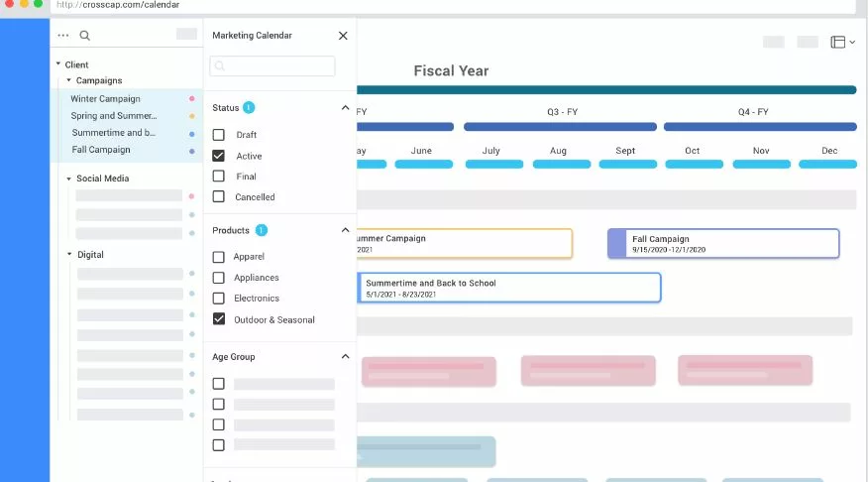
Task: Click the Products filter count badge
Action: pos(262,230)
